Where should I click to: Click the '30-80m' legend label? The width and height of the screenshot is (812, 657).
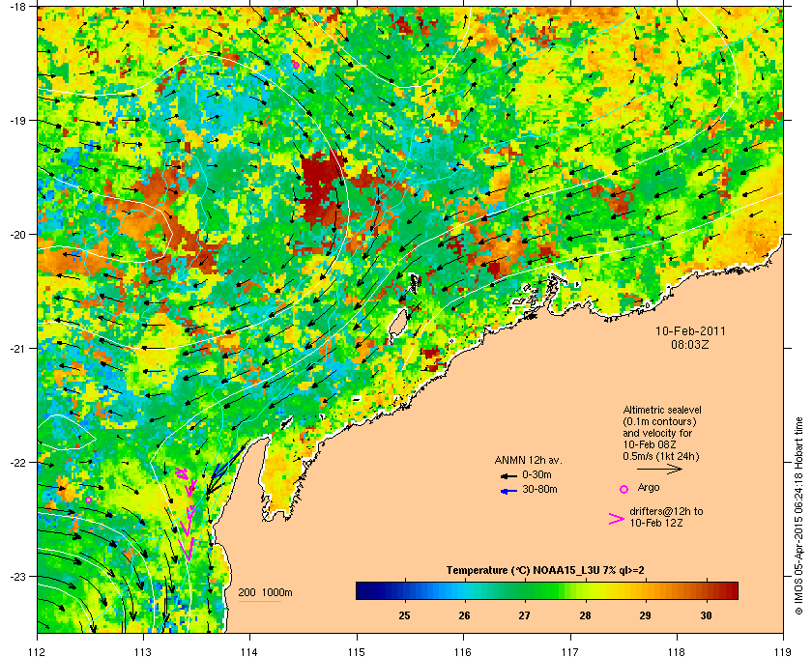[539, 489]
